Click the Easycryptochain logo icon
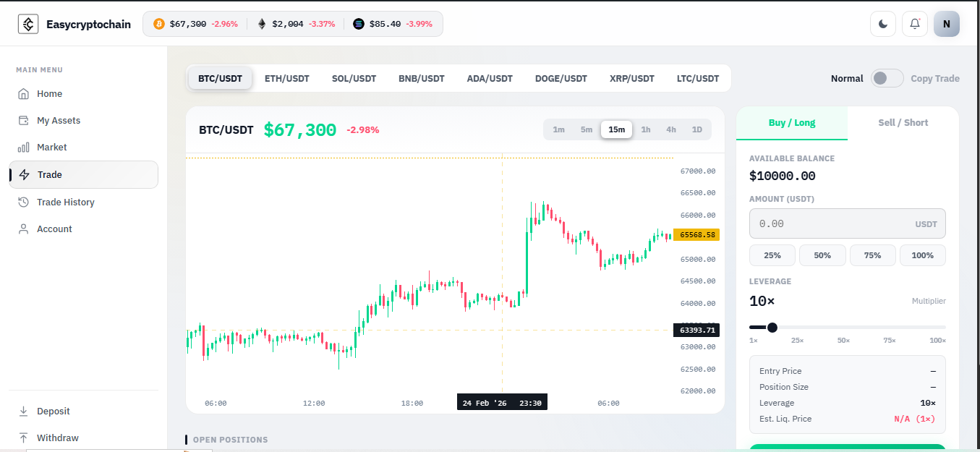 click(28, 23)
